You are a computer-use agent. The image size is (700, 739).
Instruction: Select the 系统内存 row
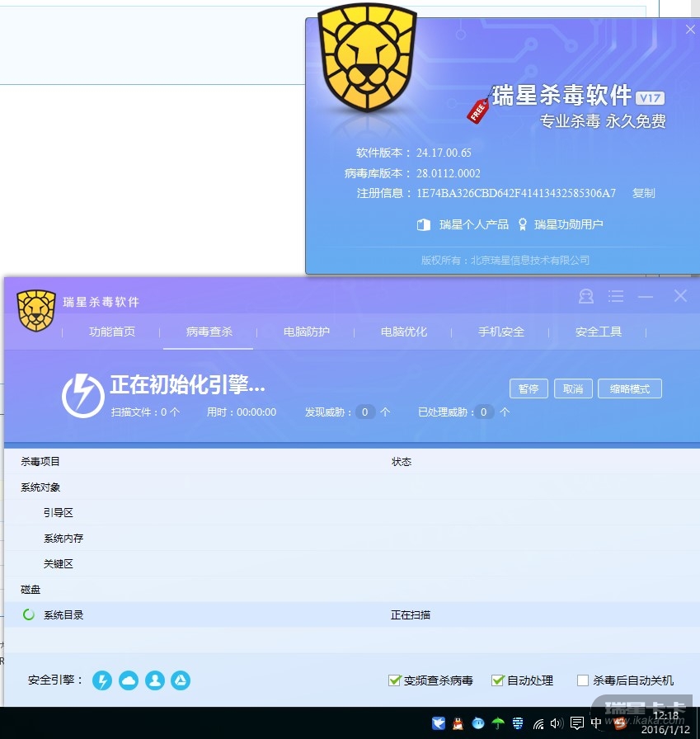[x=351, y=538]
